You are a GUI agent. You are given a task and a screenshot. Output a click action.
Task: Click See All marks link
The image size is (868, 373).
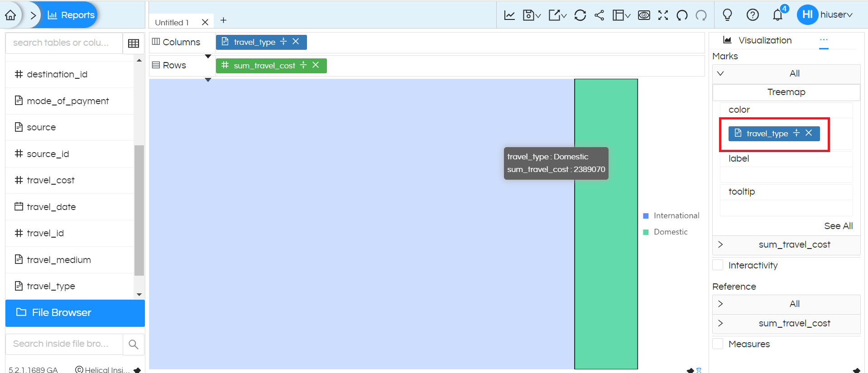[x=838, y=226]
